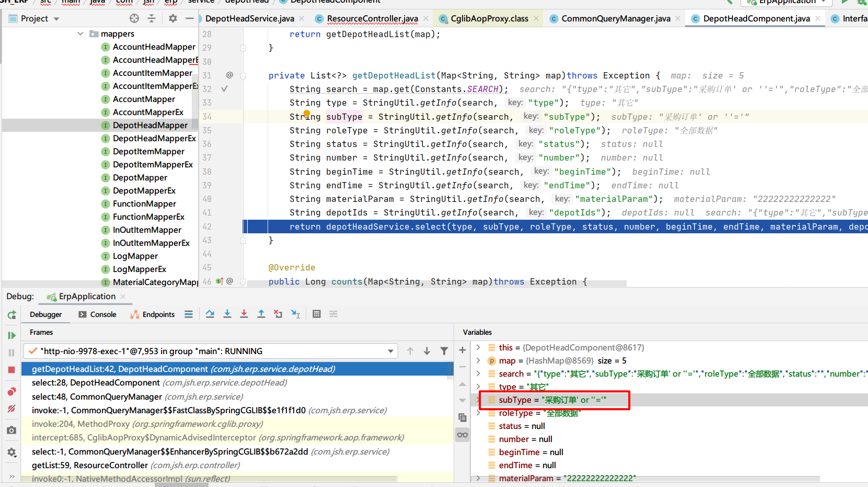Select the DepotItemMapper file in tree

[x=148, y=152]
